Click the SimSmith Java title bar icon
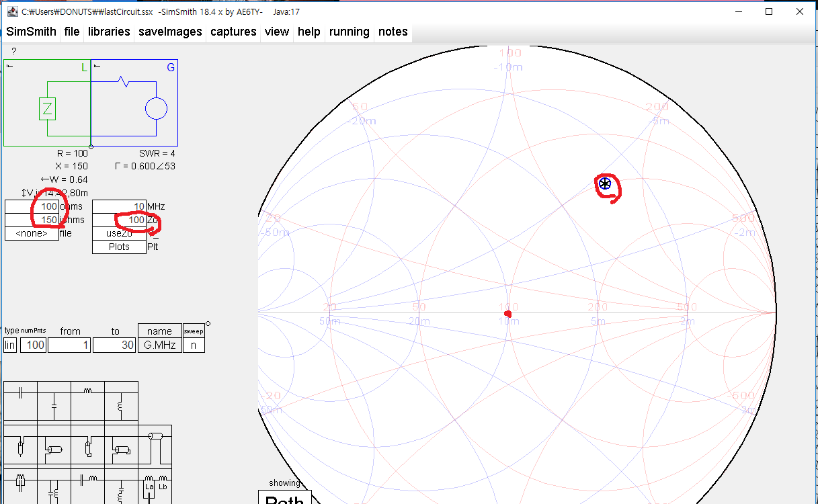818x504 pixels. click(x=12, y=11)
